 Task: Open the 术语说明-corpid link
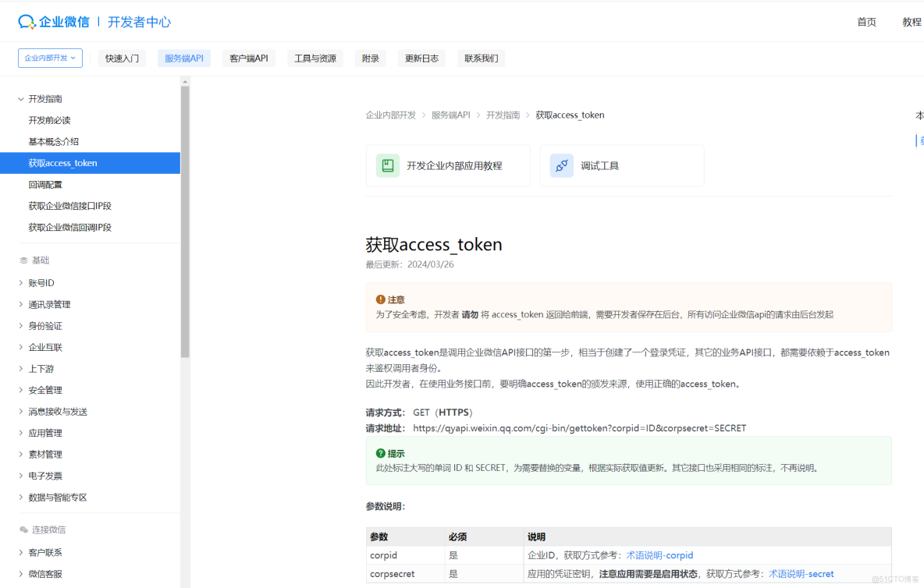[659, 555]
